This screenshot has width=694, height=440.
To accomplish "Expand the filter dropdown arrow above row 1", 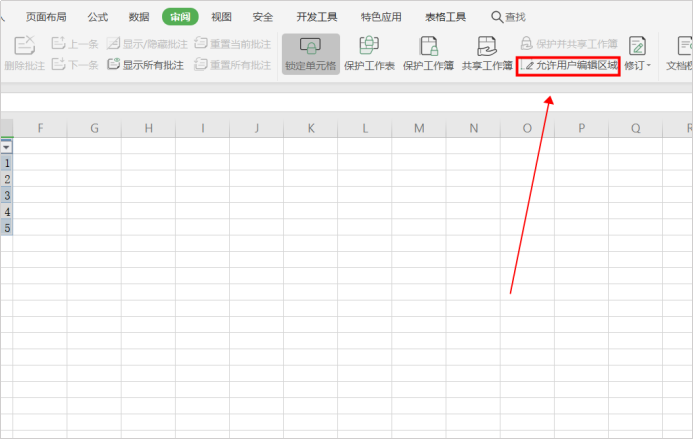I will point(7,147).
